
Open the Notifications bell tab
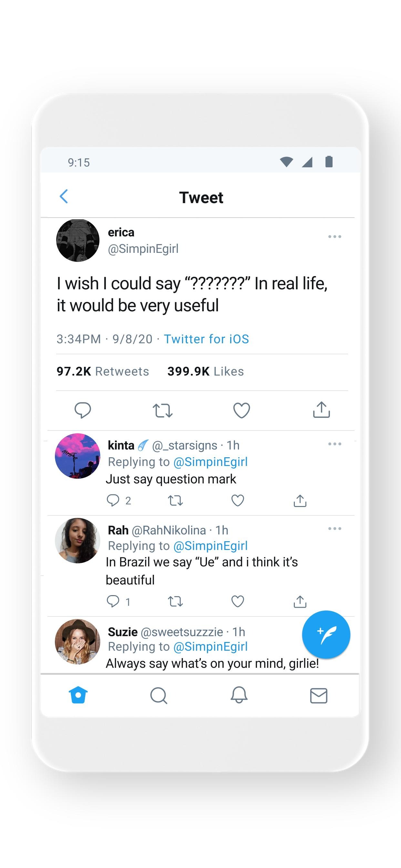click(x=239, y=696)
